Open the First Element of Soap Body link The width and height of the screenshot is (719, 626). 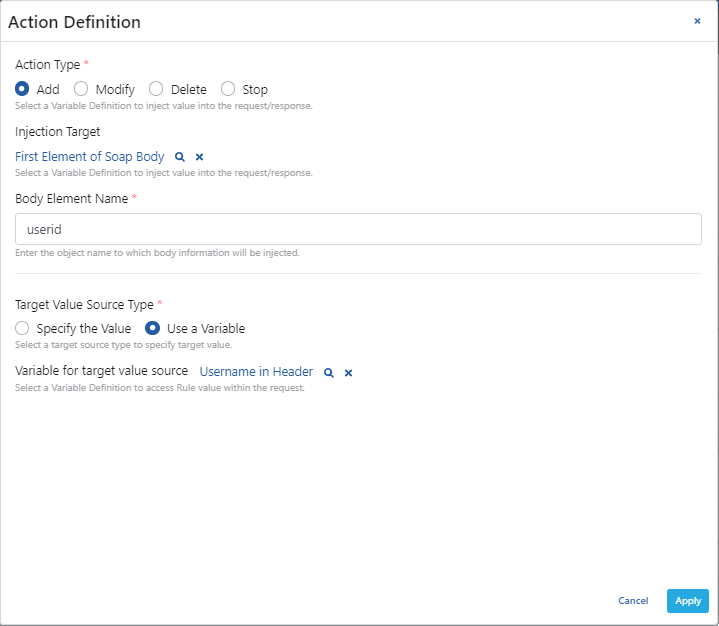tap(90, 157)
